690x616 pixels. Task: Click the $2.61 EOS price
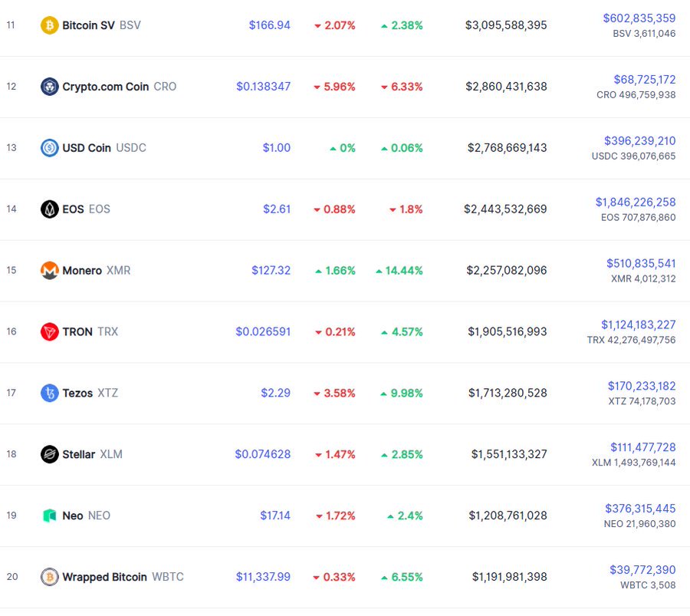point(277,209)
